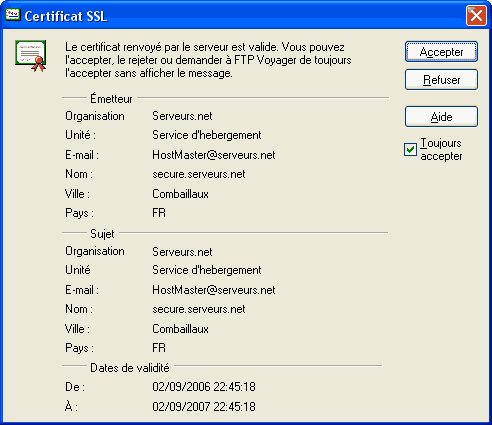This screenshot has height=425, width=492.
Task: Close the Certificat SSL dialog
Action: (476, 16)
